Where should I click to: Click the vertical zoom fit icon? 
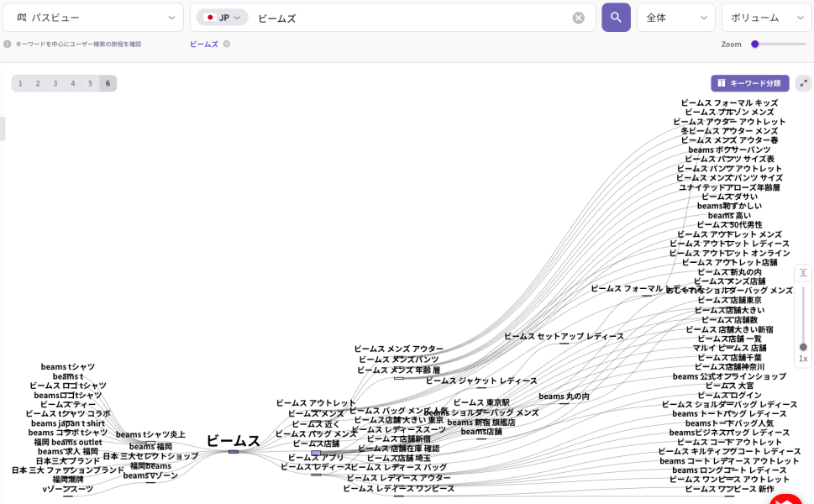[803, 273]
